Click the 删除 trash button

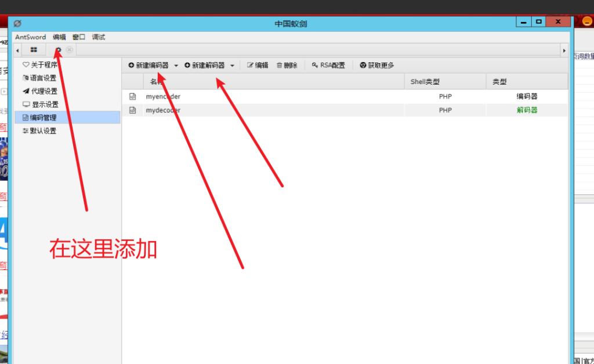tap(287, 65)
